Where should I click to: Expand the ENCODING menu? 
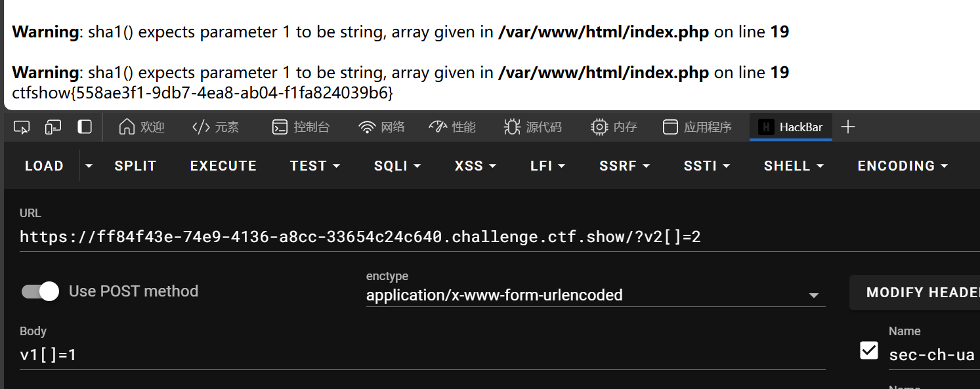click(903, 166)
